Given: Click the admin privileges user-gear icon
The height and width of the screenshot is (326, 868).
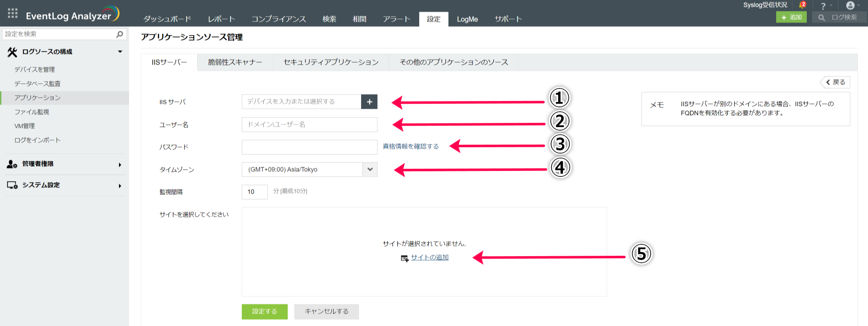Looking at the screenshot, I should (12, 164).
